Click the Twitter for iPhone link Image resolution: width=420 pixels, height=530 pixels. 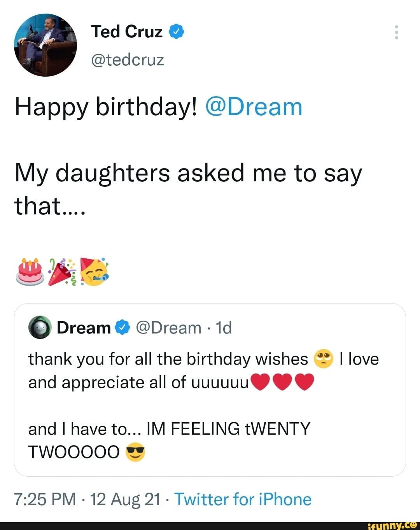pos(243,499)
